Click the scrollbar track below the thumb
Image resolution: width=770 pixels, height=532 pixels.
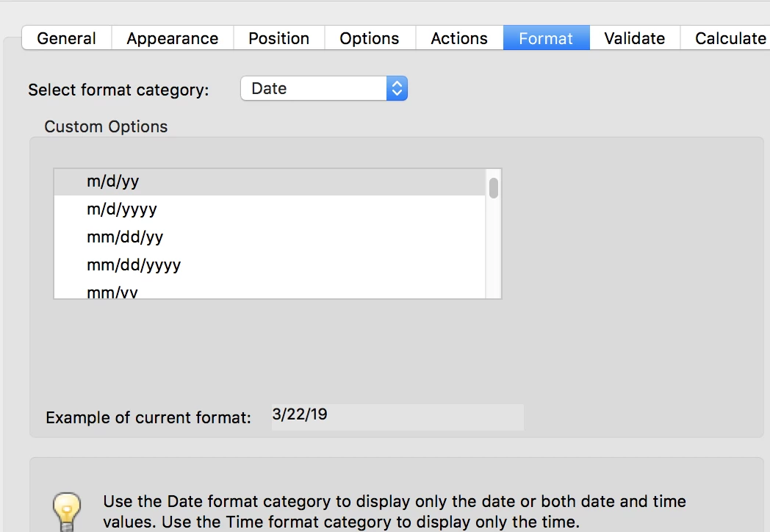tap(494, 250)
